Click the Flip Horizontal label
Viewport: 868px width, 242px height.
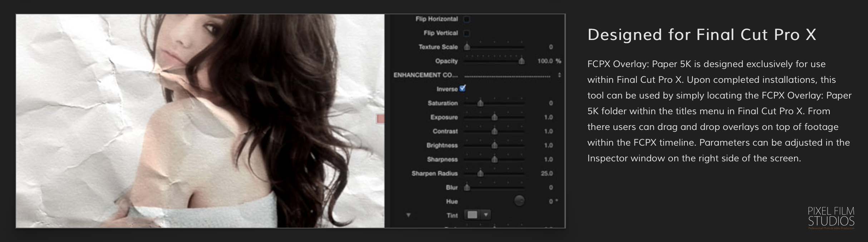[x=437, y=19]
